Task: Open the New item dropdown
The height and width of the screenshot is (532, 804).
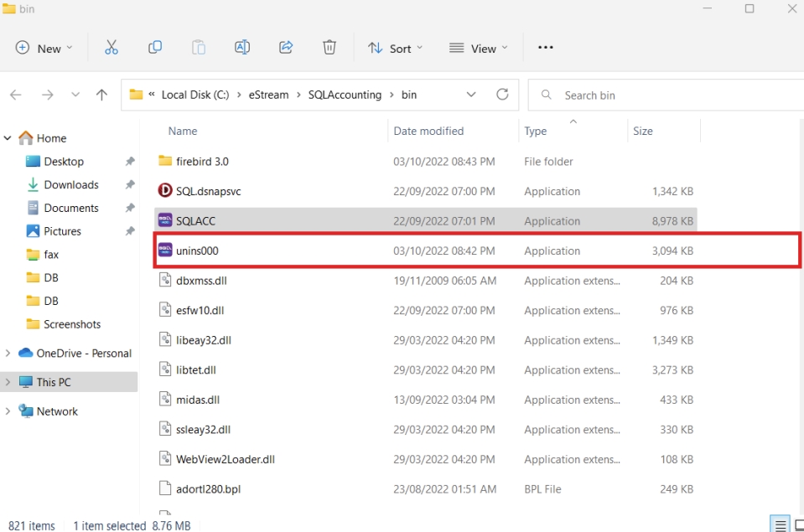Action: [x=44, y=48]
